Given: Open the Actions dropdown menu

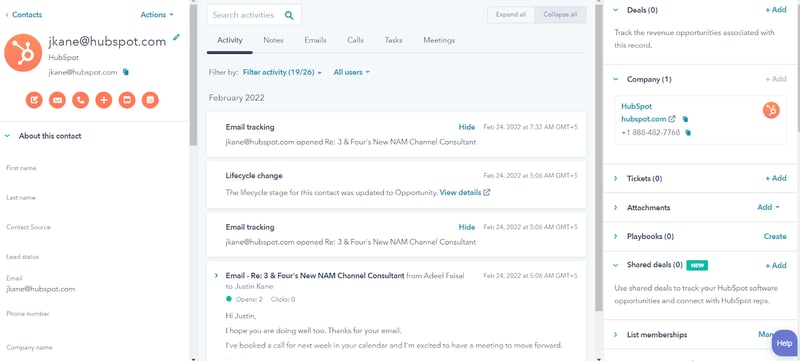Looking at the screenshot, I should [x=157, y=15].
